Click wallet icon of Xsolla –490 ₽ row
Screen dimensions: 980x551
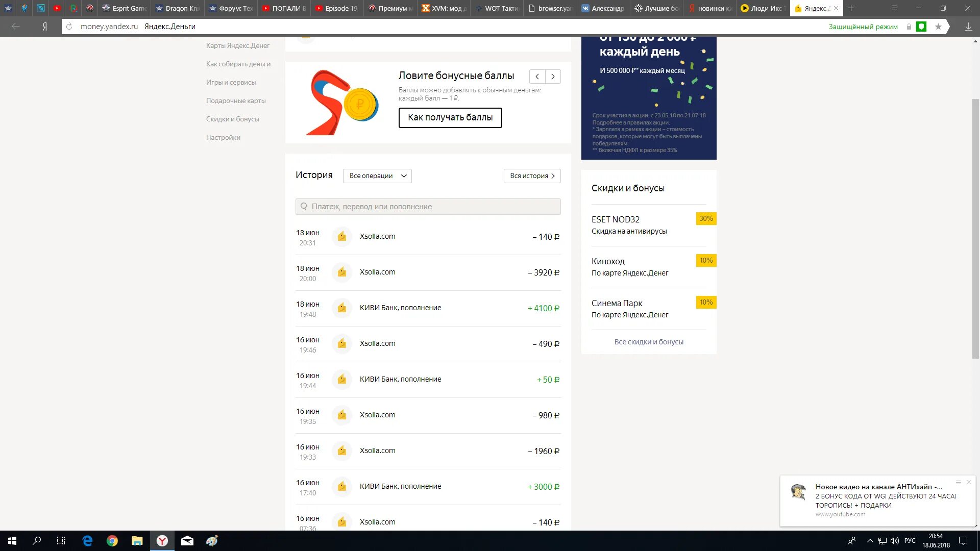click(342, 344)
